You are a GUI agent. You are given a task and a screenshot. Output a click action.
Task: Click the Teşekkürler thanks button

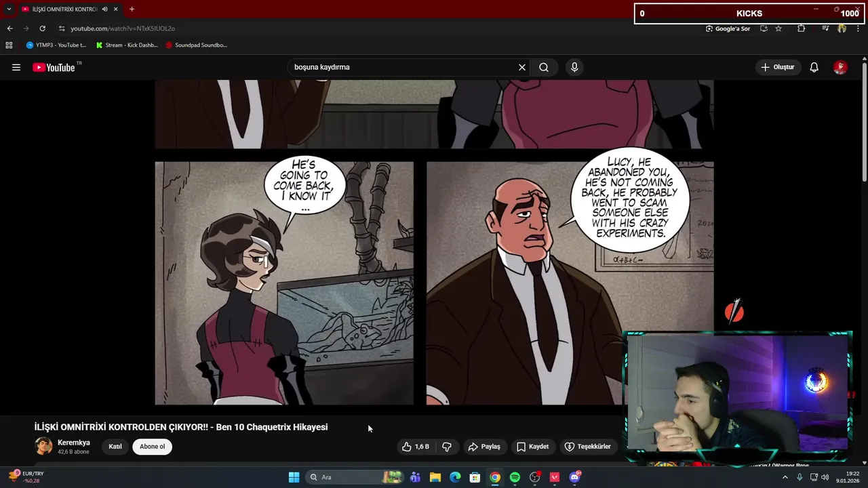tap(588, 447)
